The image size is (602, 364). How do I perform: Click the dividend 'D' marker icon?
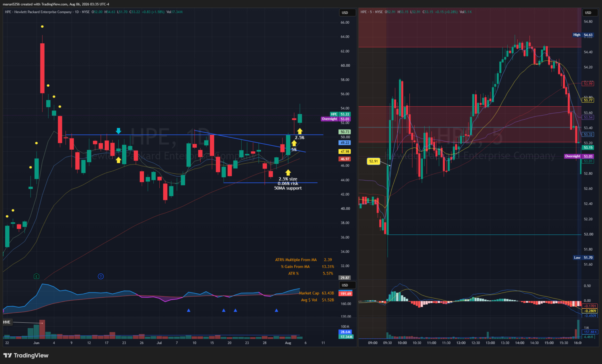click(x=101, y=276)
